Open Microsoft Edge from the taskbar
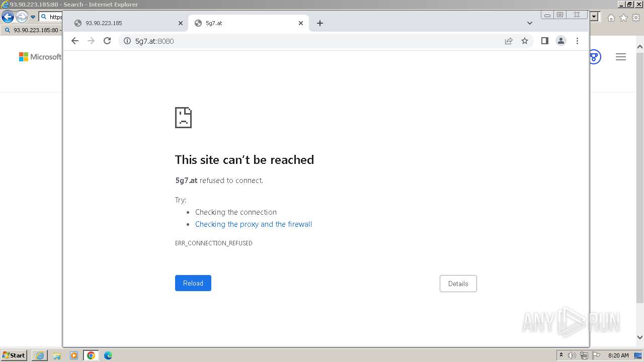Image resolution: width=644 pixels, height=362 pixels. pyautogui.click(x=108, y=355)
